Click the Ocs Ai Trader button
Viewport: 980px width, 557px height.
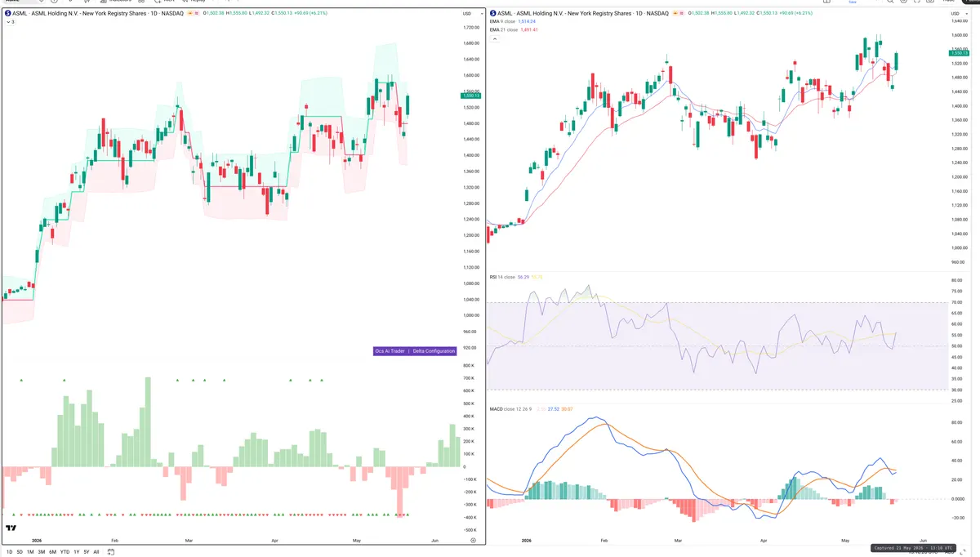point(390,351)
